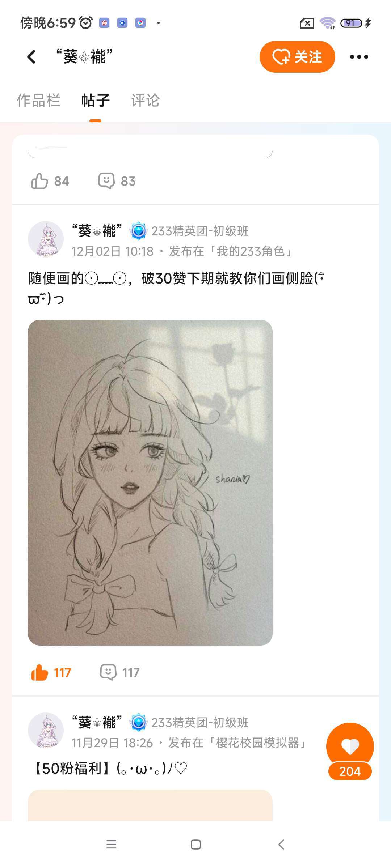The height and width of the screenshot is (868, 391).
Task: Tap avatar on the 11月29日 post
Action: [46, 731]
